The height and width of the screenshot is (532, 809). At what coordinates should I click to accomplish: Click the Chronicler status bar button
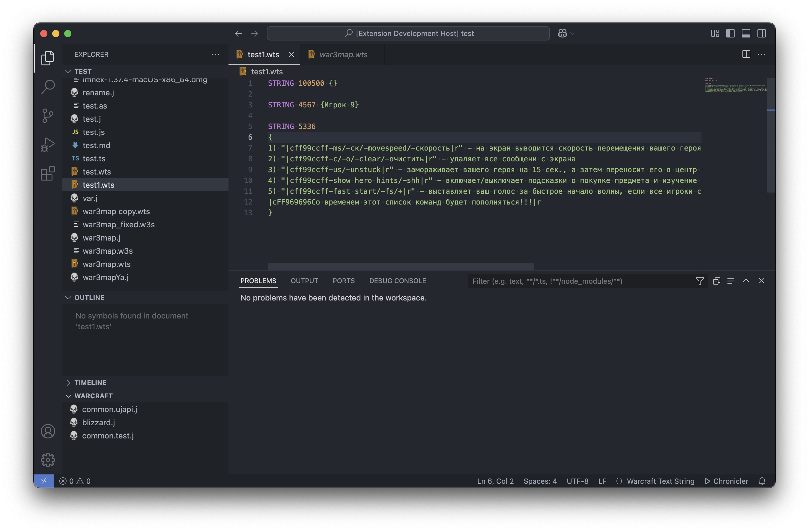pyautogui.click(x=727, y=481)
